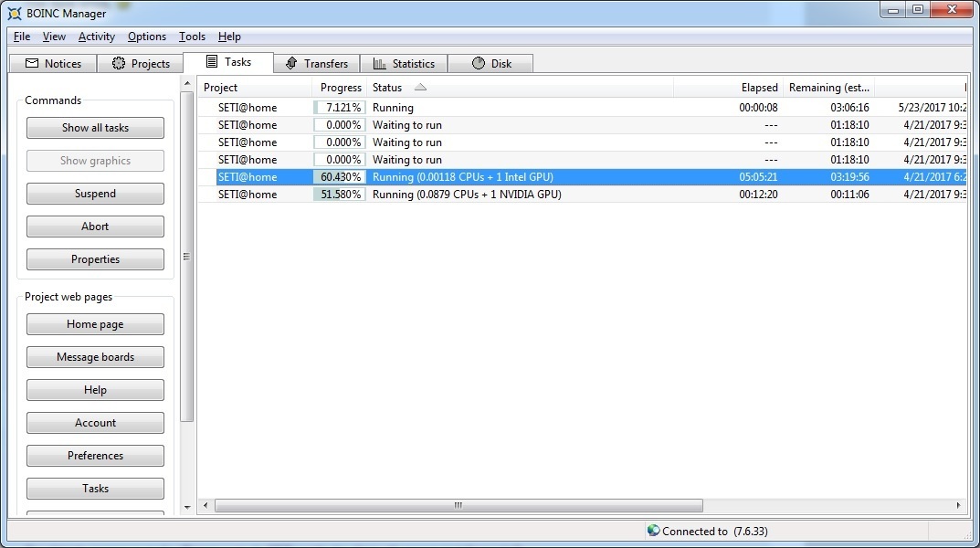Switch to the Notices tab
The image size is (980, 548).
(x=53, y=64)
